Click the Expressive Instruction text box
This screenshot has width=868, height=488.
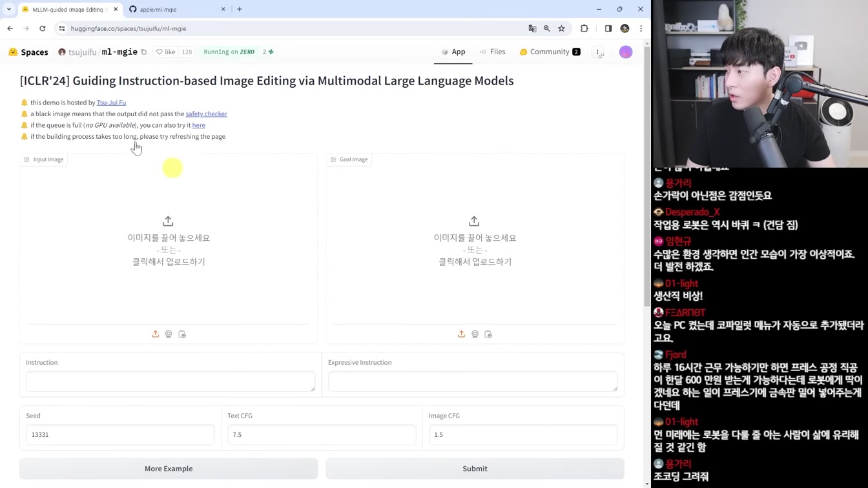473,381
